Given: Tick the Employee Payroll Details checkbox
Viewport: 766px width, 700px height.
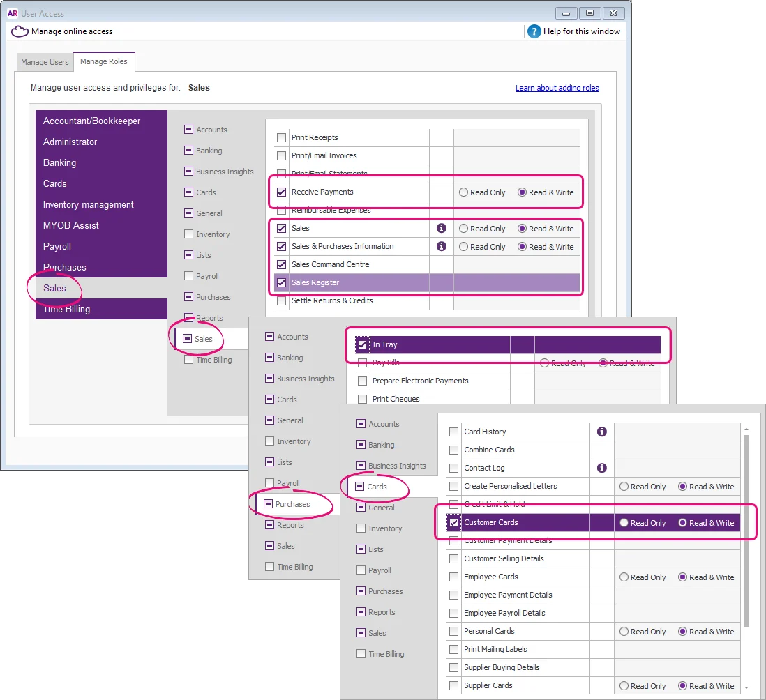Looking at the screenshot, I should [454, 613].
